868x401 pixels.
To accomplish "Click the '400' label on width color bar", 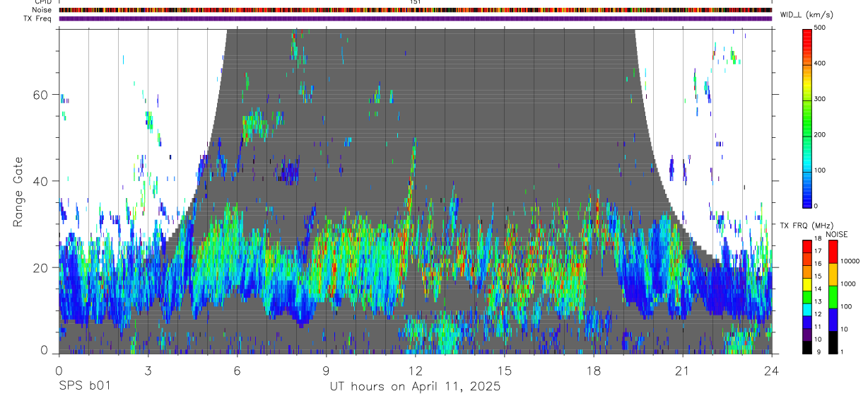I will (x=820, y=63).
